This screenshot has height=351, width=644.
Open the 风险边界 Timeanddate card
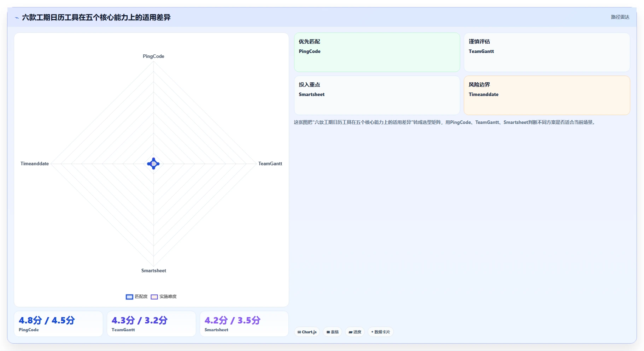click(547, 95)
